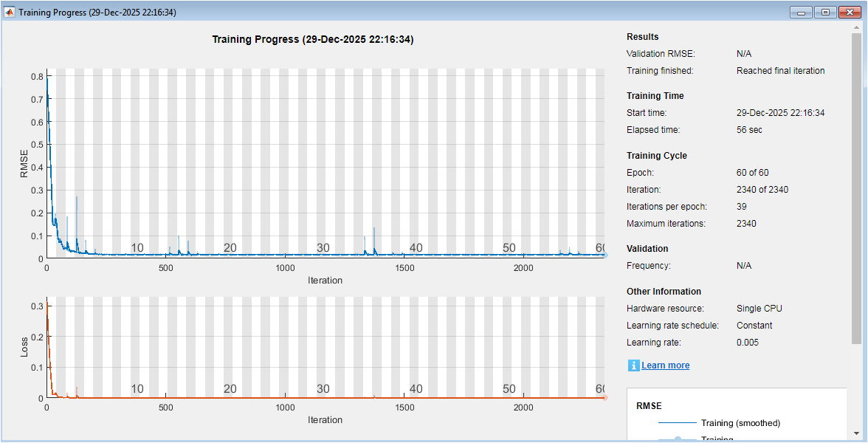Close the Training Progress window
This screenshot has width=868, height=443.
(849, 13)
